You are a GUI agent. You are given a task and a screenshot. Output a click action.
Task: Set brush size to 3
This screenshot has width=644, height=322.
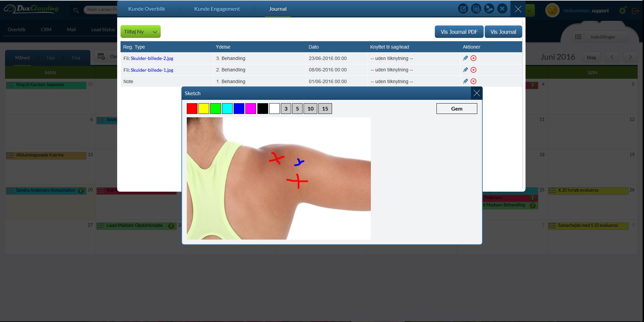(x=286, y=109)
